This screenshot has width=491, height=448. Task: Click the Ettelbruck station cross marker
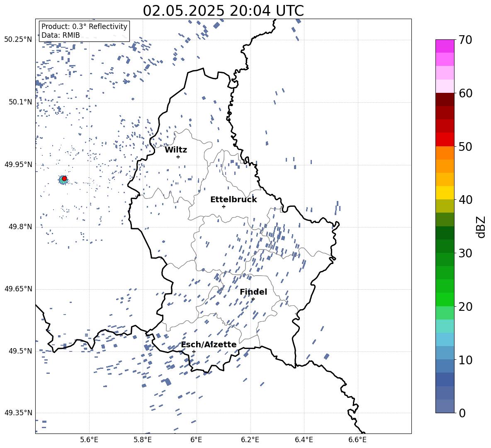click(x=224, y=206)
